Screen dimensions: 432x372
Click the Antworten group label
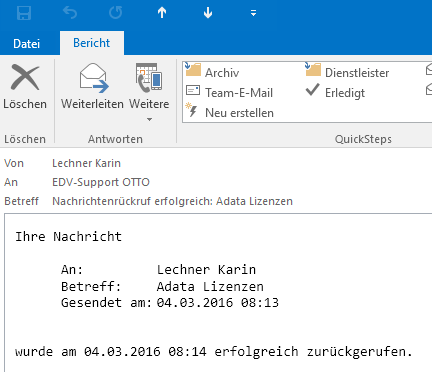[x=115, y=139]
